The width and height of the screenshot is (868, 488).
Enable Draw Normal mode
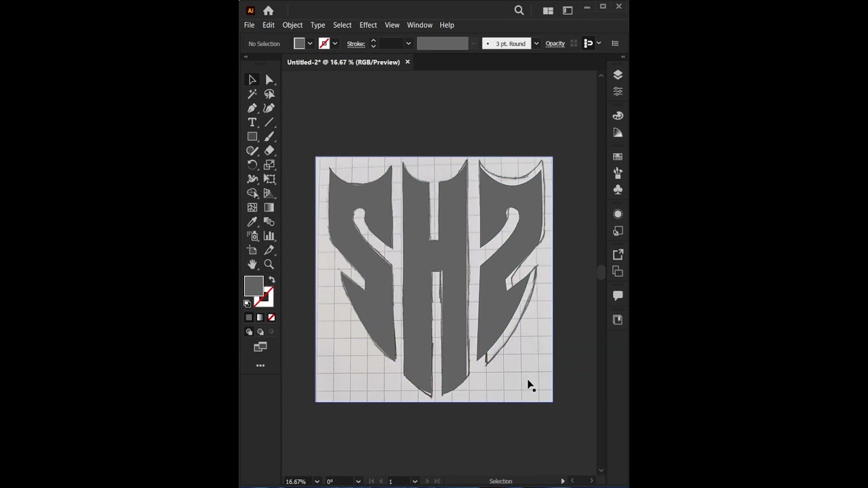pyautogui.click(x=249, y=332)
